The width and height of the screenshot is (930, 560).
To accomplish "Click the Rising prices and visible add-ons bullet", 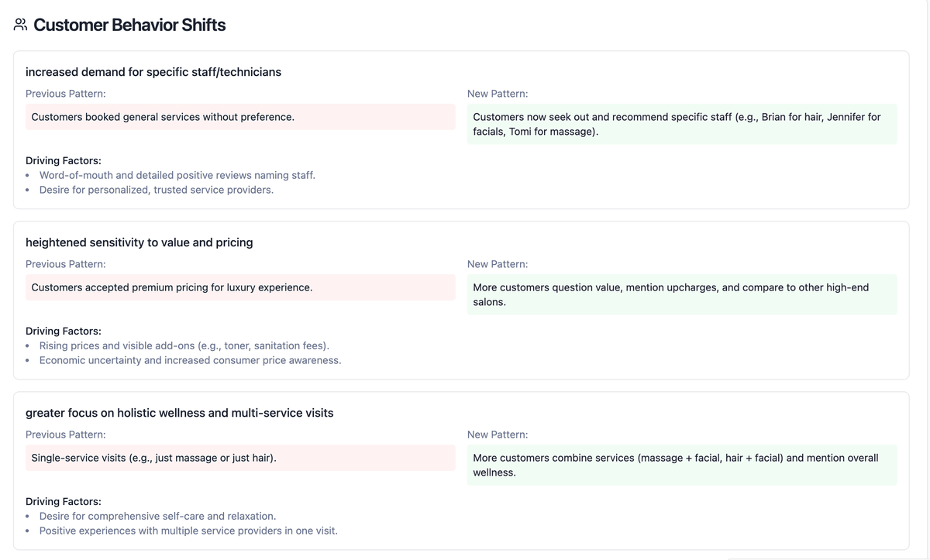I will tap(184, 345).
